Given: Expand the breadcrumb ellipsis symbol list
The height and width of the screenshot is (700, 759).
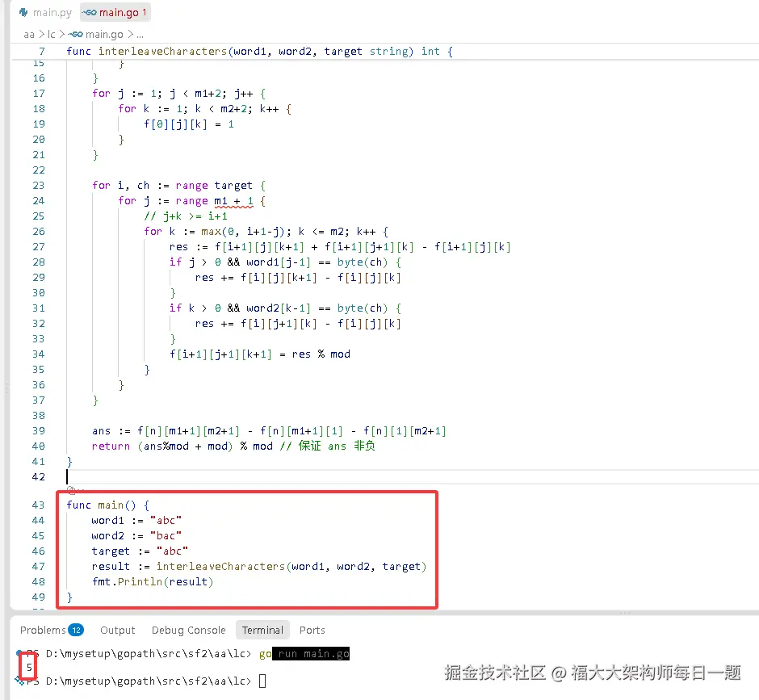Looking at the screenshot, I should [140, 35].
